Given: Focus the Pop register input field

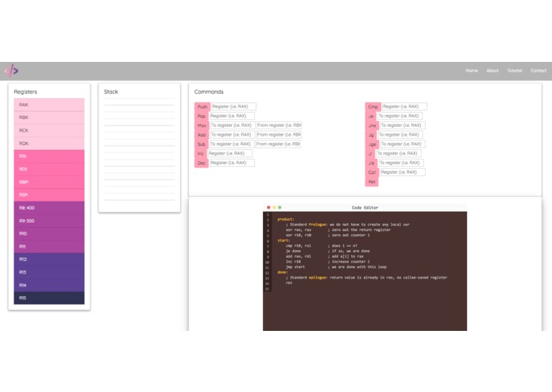Looking at the screenshot, I should [232, 116].
